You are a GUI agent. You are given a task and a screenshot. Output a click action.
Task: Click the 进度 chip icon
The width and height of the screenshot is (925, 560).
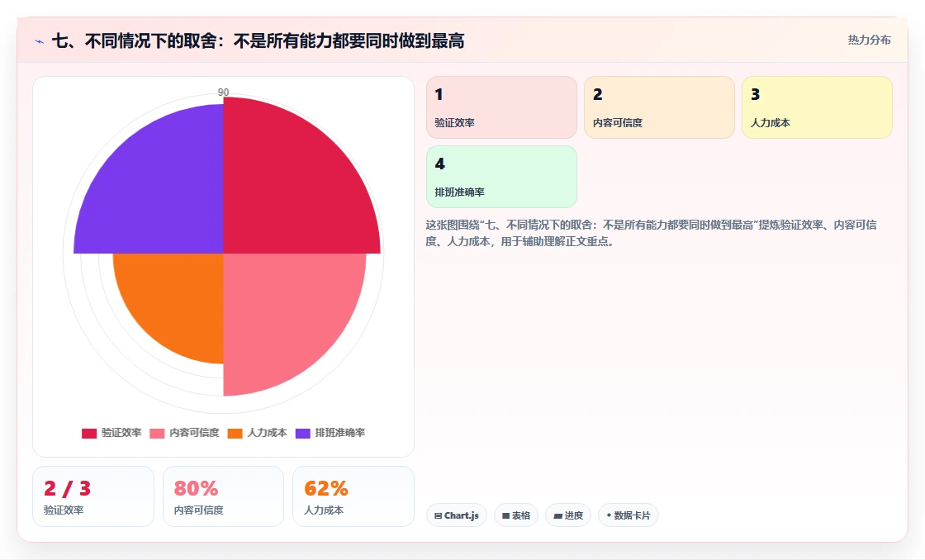(x=557, y=515)
